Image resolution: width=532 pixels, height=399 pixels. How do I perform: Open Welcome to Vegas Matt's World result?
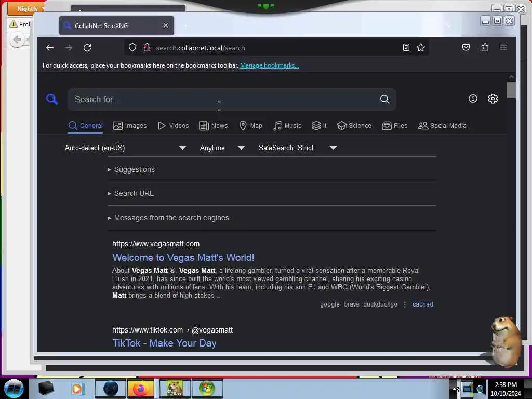click(183, 258)
